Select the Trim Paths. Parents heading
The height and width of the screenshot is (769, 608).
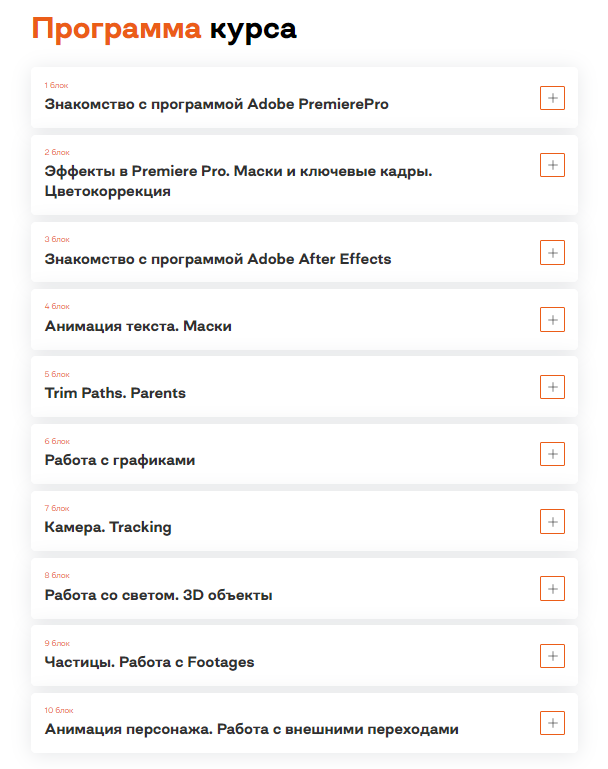(115, 393)
